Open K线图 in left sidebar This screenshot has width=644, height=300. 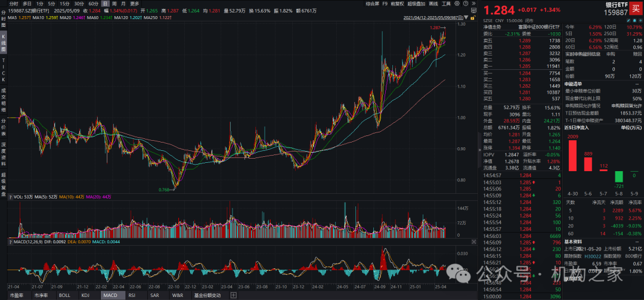coord(4,43)
